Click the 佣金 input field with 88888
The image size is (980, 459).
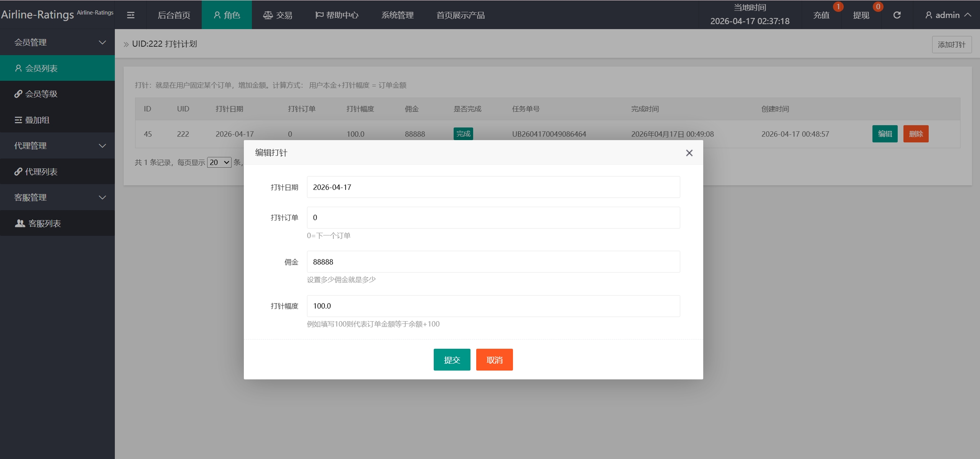point(493,261)
